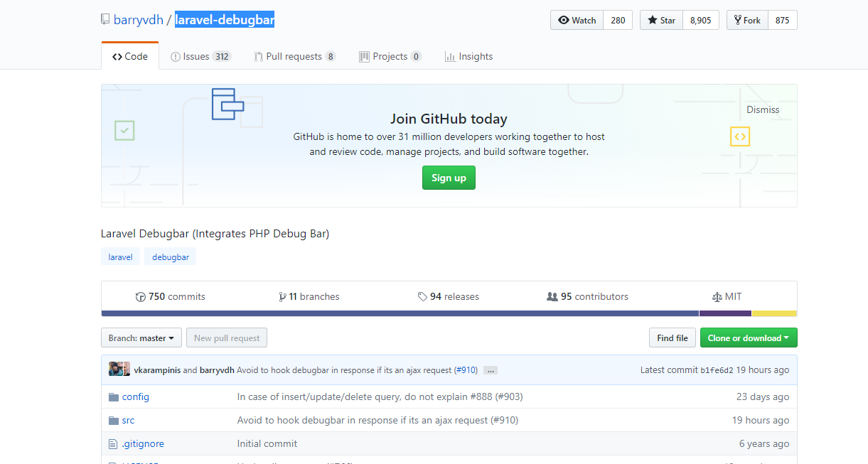Click the yellow language bar segment
This screenshot has height=464, width=868.
[774, 313]
